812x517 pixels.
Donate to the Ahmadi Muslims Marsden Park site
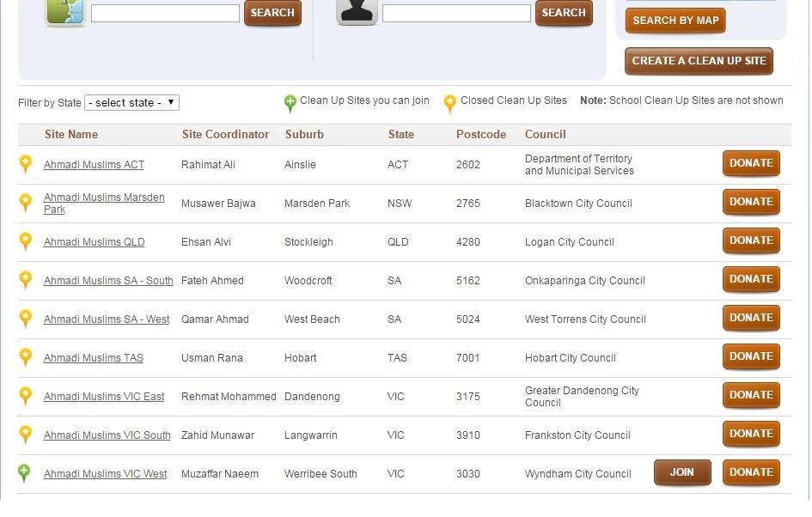(750, 202)
